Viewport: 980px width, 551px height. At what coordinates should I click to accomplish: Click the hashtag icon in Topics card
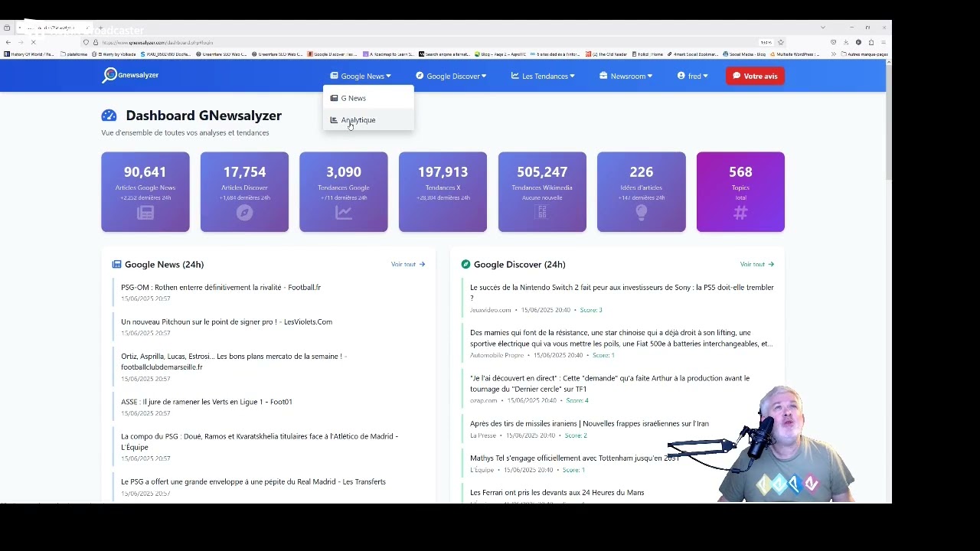pyautogui.click(x=740, y=214)
